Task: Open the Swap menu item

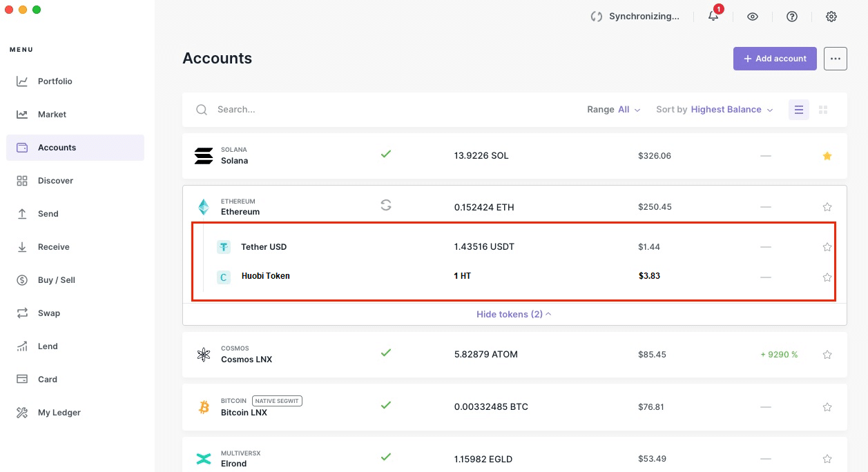Action: [48, 313]
